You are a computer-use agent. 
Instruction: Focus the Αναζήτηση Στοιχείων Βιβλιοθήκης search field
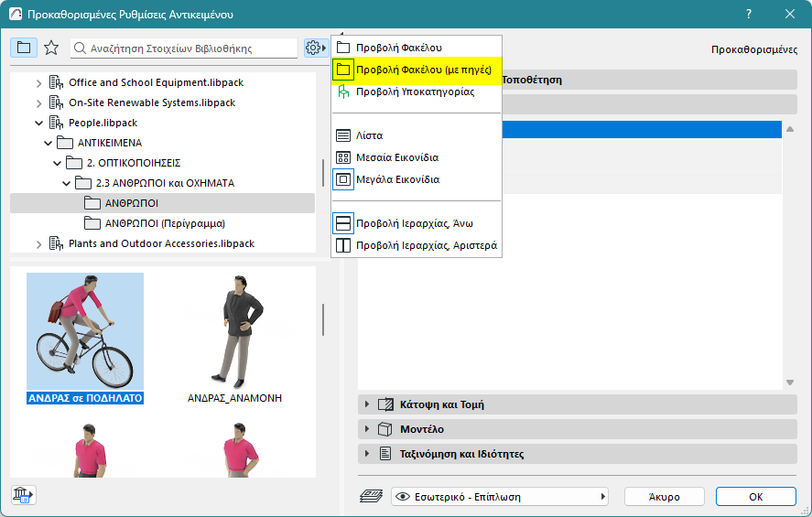pos(184,48)
